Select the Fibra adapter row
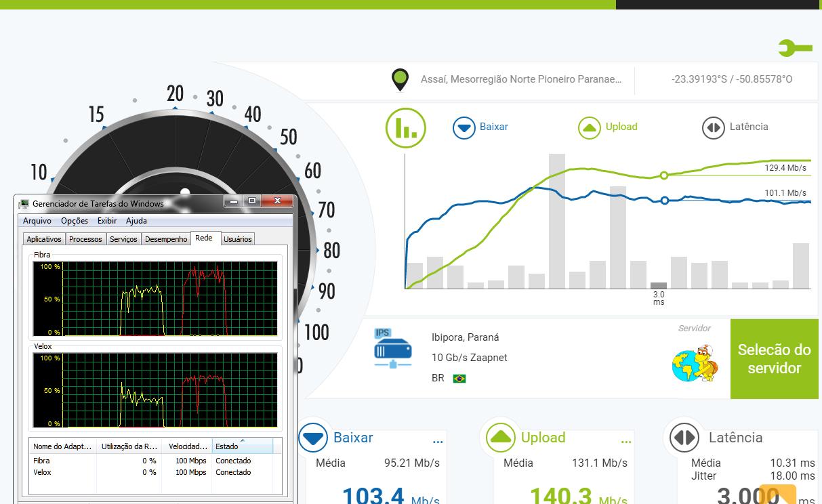Image resolution: width=822 pixels, height=504 pixels. pyautogui.click(x=152, y=461)
